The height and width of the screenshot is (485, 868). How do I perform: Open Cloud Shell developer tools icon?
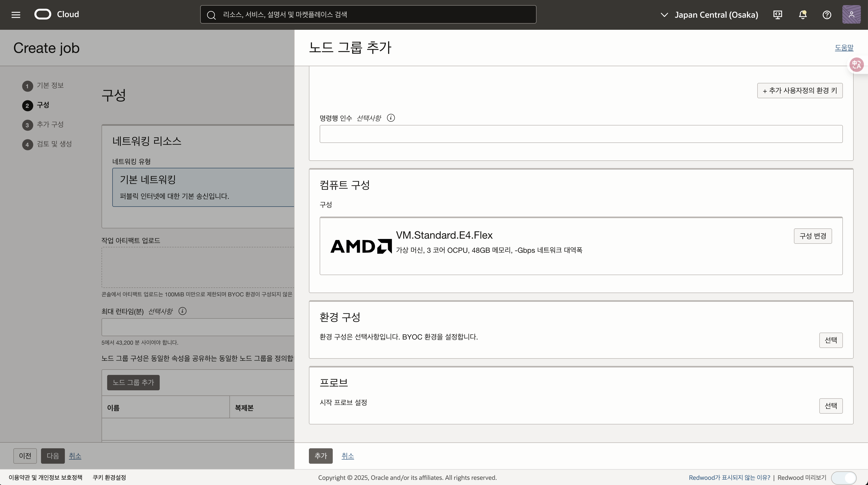coord(778,15)
